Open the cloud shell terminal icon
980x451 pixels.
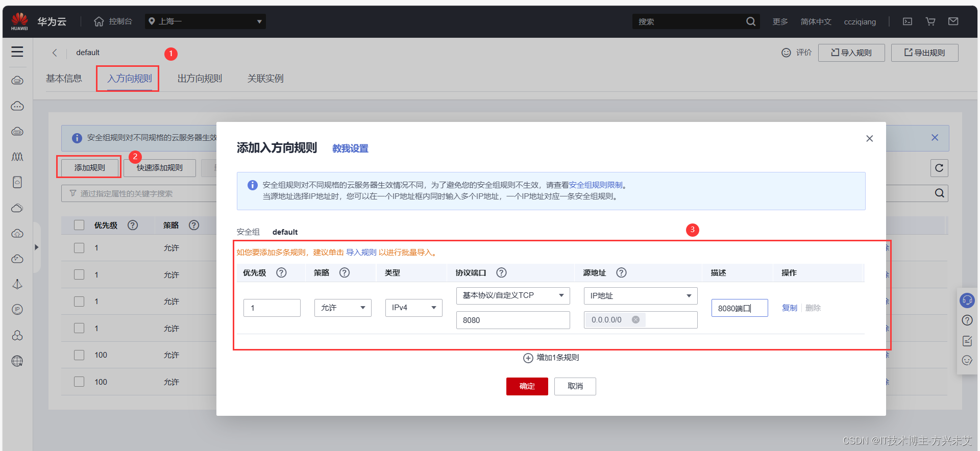click(x=908, y=21)
